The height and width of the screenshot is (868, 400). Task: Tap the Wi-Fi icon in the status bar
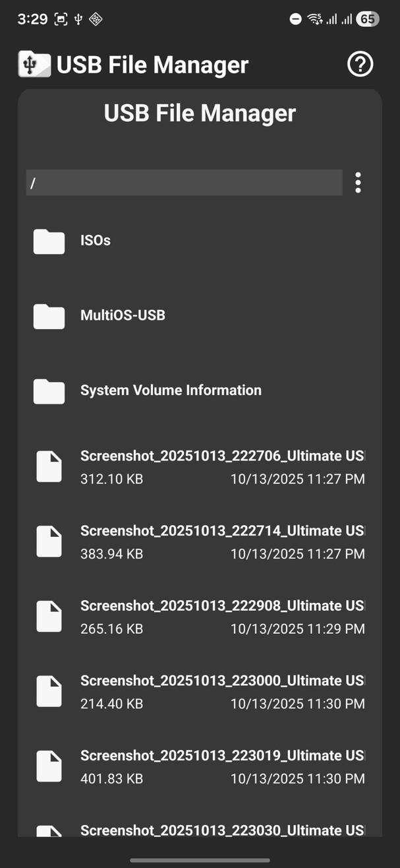[316, 19]
